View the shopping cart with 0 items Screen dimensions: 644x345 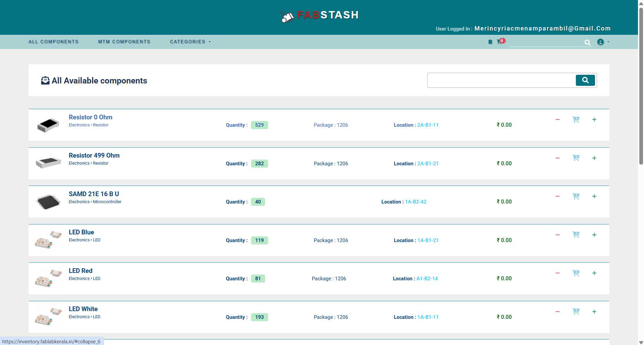click(499, 42)
